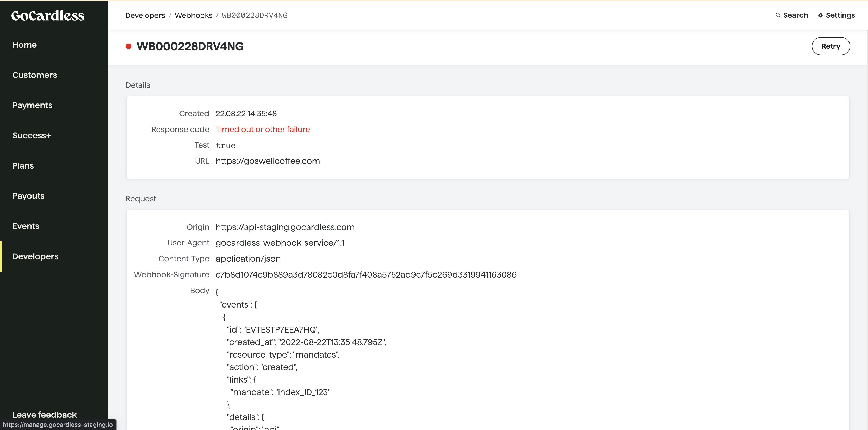Screen dimensions: 868x430
Task: Click the Created timestamp 22.08.22 14:35:48
Action: click(x=246, y=114)
